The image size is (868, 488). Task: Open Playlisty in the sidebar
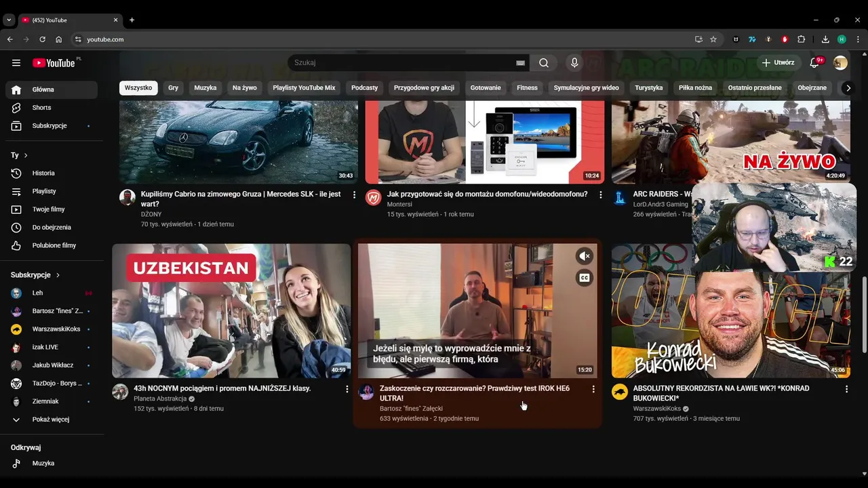[x=52, y=192]
